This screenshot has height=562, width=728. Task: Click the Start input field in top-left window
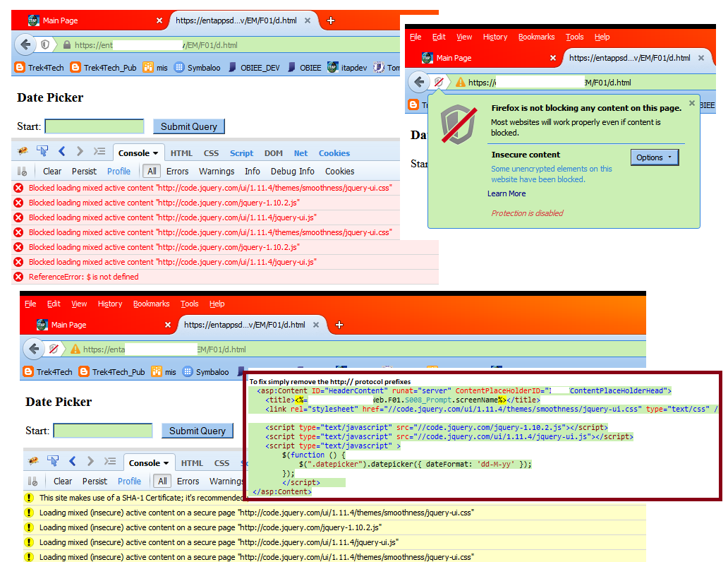(x=95, y=126)
